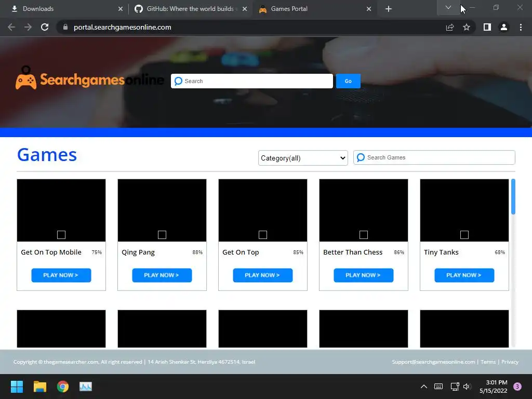Open Tiny Tanks game thumbnail
Image resolution: width=532 pixels, height=399 pixels.
pyautogui.click(x=464, y=210)
